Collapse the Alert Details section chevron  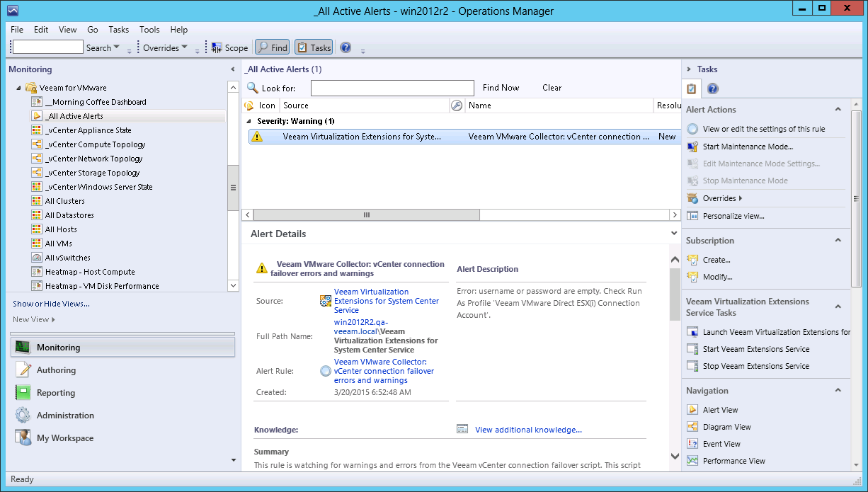pyautogui.click(x=674, y=233)
